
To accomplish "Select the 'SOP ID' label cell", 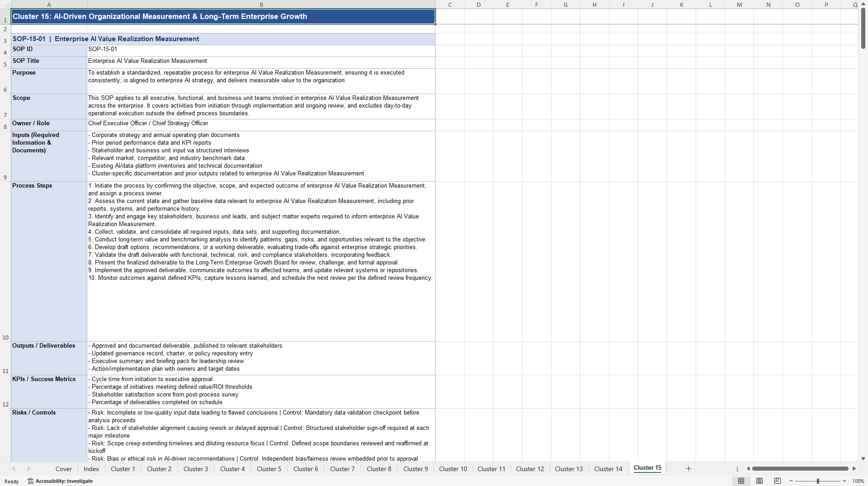I will (x=49, y=51).
